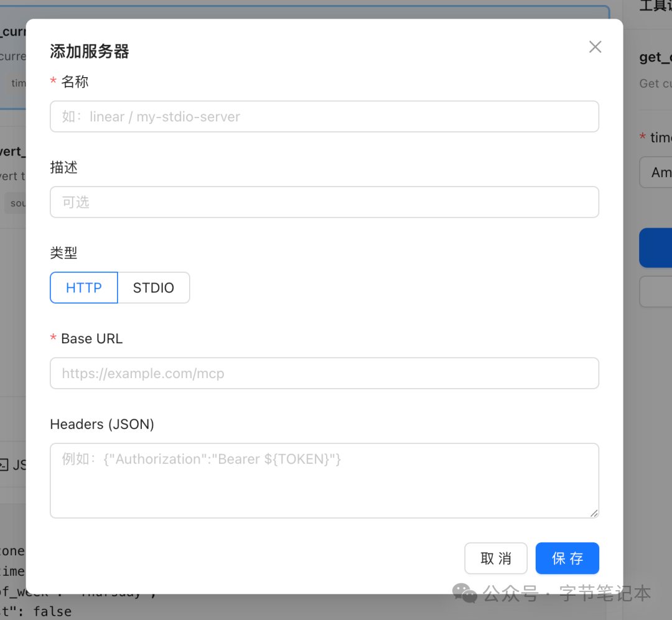Click inside the Headers (JSON) textarea
Viewport: 672px width, 620px height.
click(324, 479)
